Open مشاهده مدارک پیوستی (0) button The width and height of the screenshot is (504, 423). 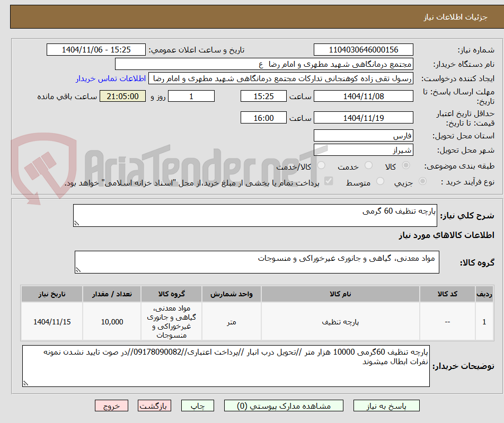pos(284,406)
